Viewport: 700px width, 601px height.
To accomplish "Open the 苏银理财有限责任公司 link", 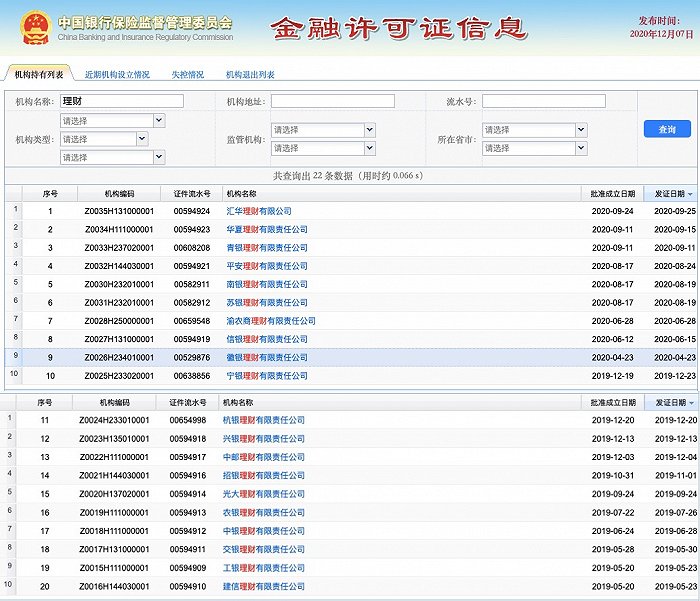I will (x=267, y=303).
